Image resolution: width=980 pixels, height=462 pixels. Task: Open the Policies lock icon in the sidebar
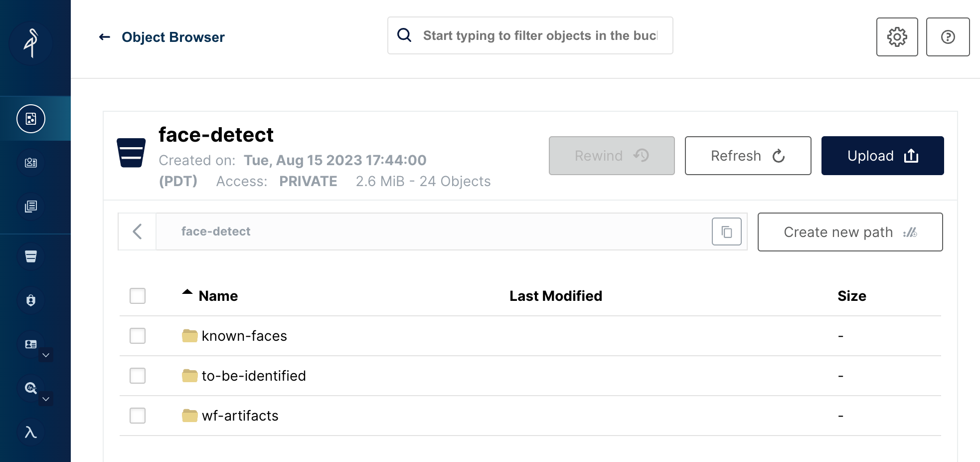point(31,300)
